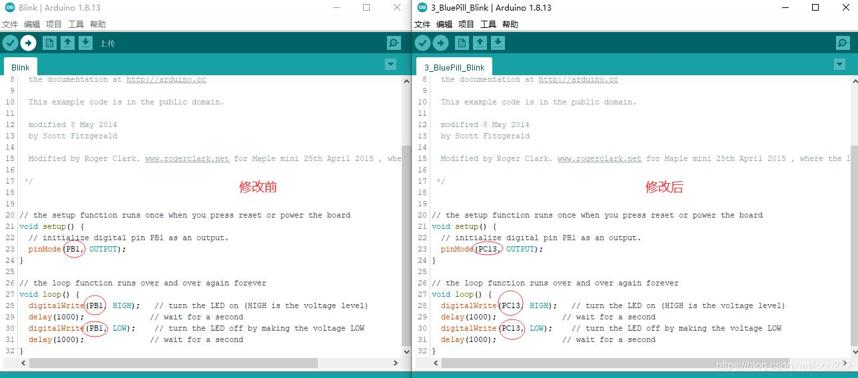The image size is (858, 378).
Task: Click 'by Scott Fitzgerald' in Blink editor
Action: pos(73,136)
